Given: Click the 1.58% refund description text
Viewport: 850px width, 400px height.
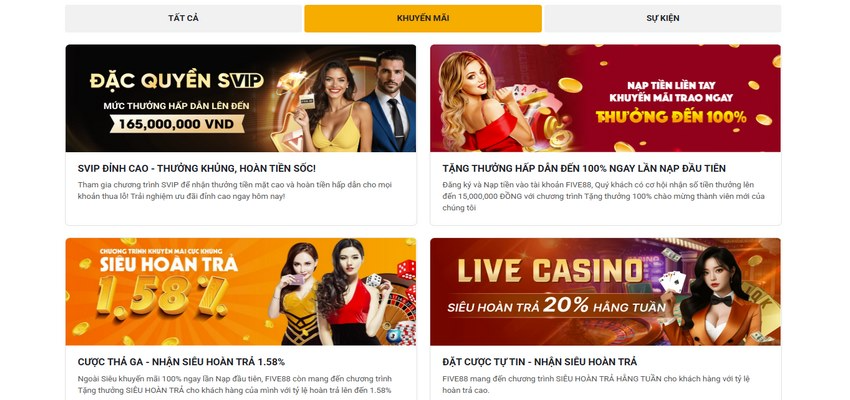Looking at the screenshot, I should [x=234, y=384].
